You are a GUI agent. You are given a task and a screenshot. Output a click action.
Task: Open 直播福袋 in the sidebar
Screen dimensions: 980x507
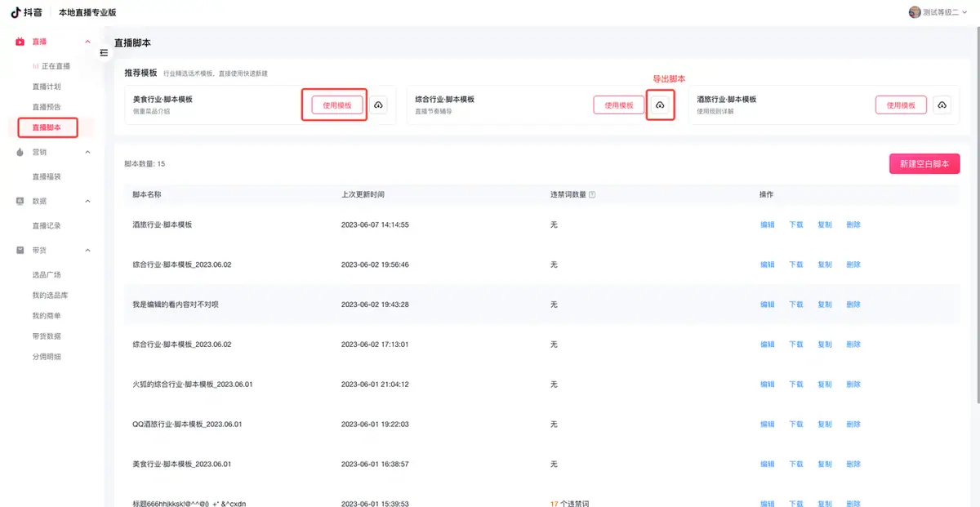pyautogui.click(x=47, y=176)
